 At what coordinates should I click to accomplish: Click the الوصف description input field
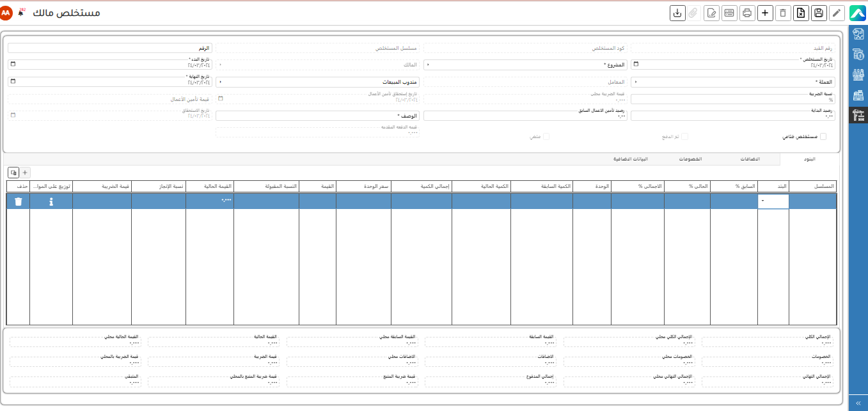coord(317,116)
